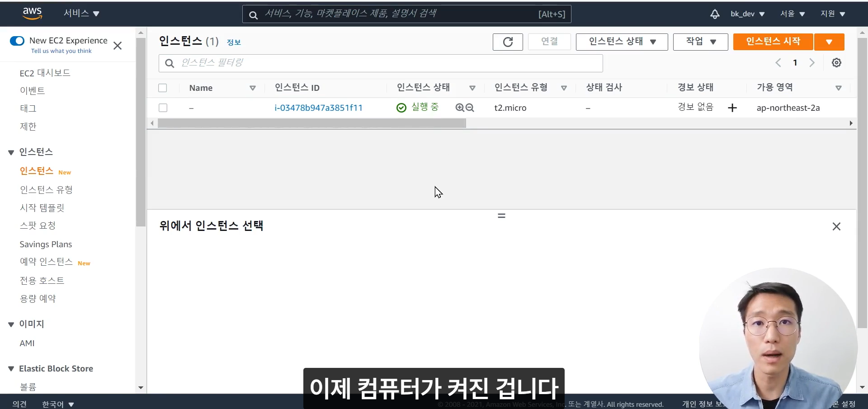Open the 서울 region dropdown
This screenshot has width=868, height=409.
click(793, 14)
